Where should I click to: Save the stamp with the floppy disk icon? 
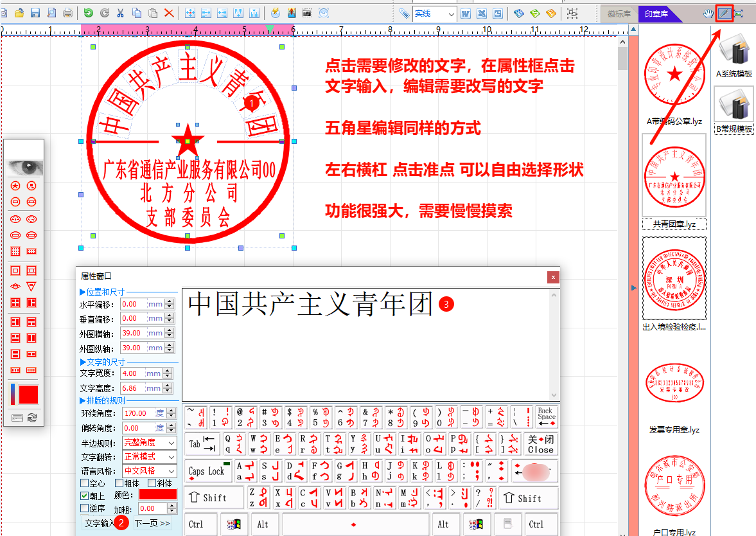click(35, 13)
